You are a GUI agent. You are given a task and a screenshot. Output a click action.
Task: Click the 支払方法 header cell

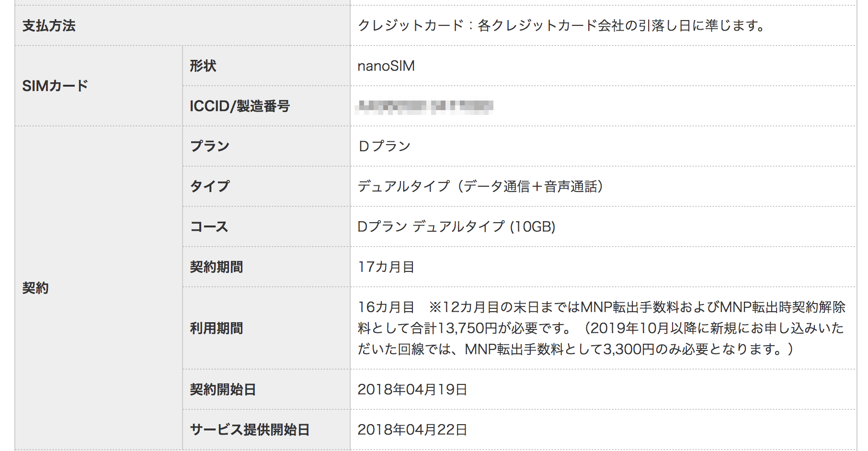(183, 26)
